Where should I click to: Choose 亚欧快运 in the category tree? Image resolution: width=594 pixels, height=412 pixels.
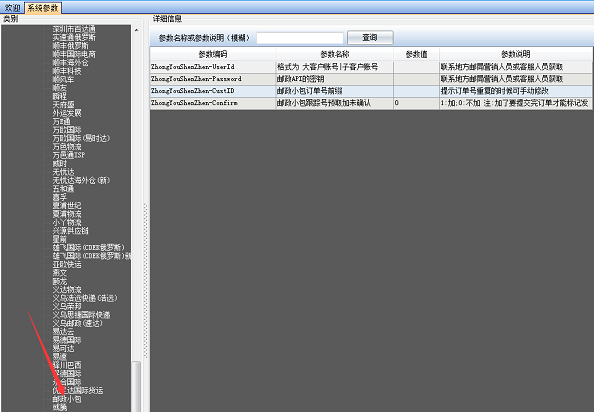(x=67, y=264)
